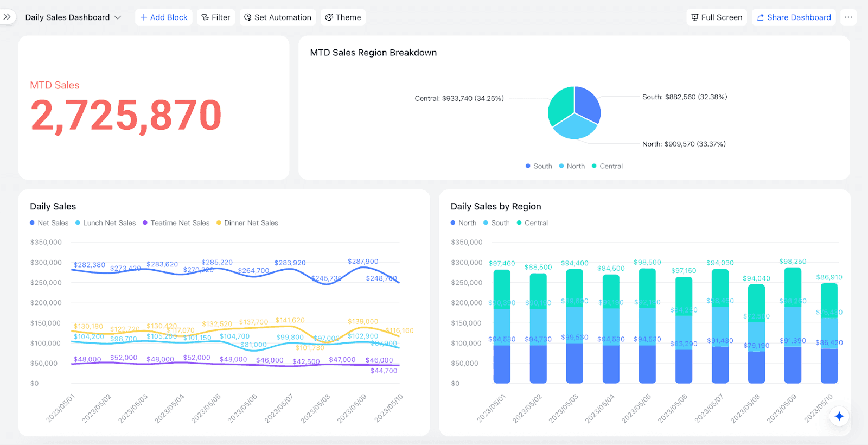Toggle Teatime Net Sales series legend
Viewport: 868px width, 445px height.
click(176, 223)
